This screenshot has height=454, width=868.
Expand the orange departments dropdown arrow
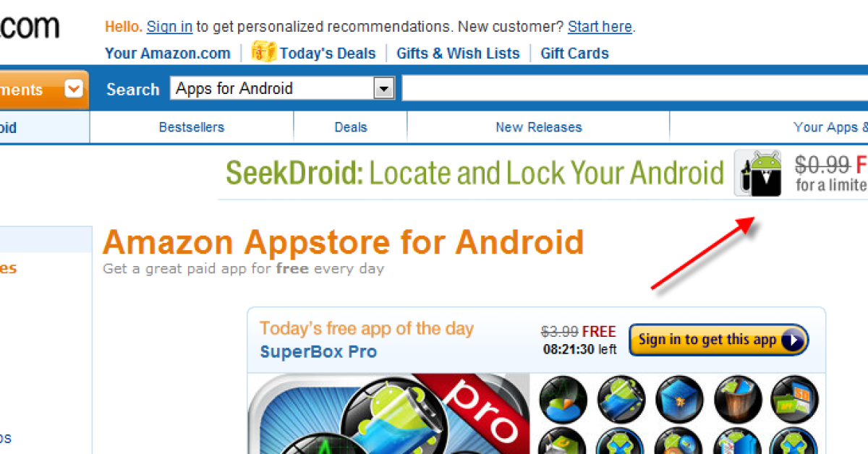(74, 89)
